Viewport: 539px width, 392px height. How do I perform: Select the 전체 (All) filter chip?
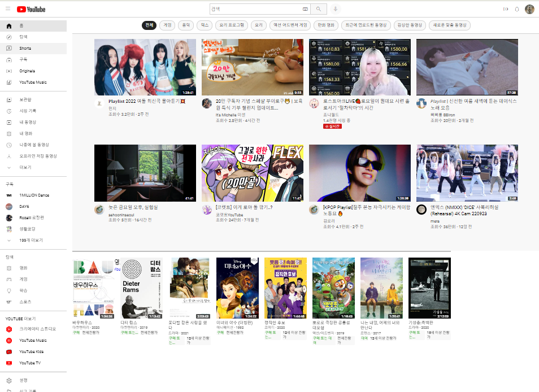[x=149, y=25]
